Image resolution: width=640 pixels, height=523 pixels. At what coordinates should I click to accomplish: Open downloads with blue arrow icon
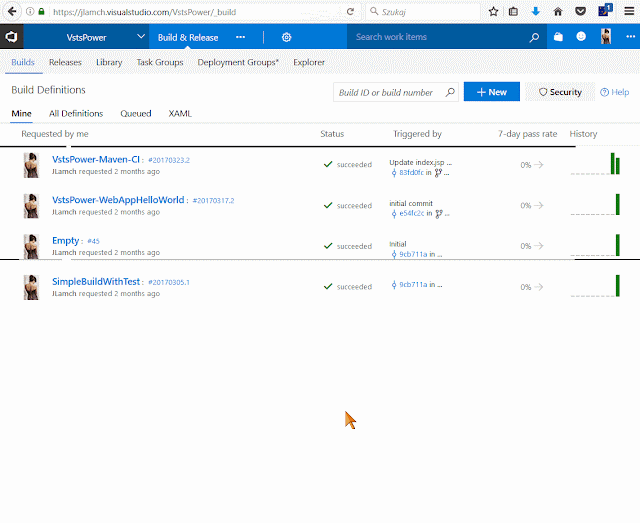click(536, 11)
